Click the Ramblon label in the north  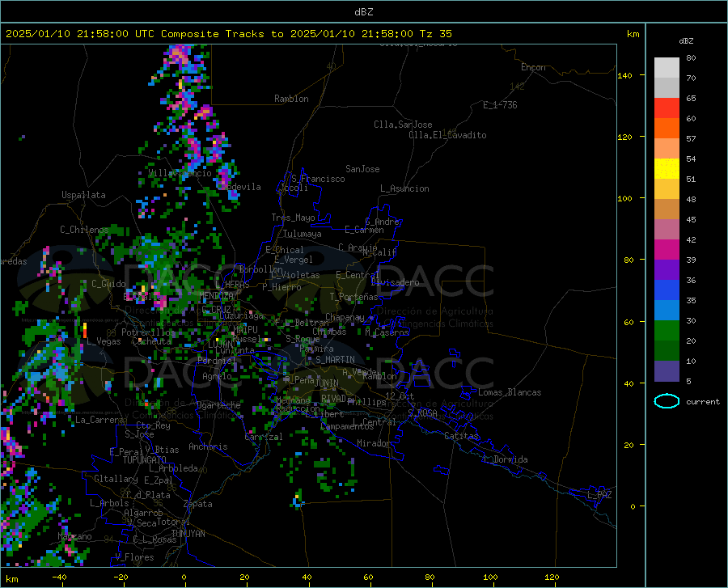(x=291, y=99)
